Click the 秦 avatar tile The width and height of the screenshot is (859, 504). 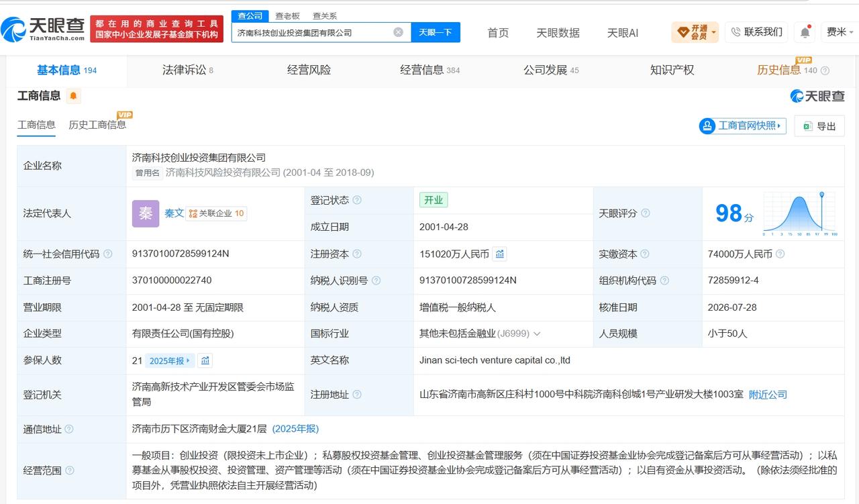click(146, 213)
